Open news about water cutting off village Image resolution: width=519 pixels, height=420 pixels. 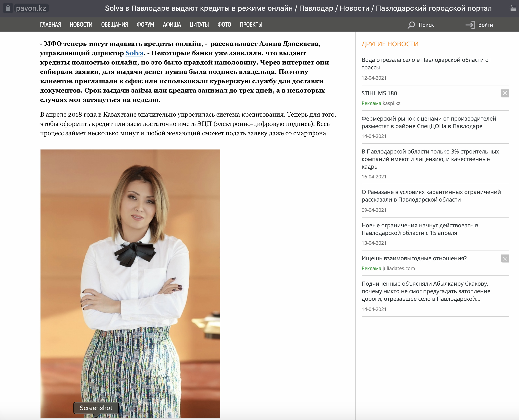426,64
